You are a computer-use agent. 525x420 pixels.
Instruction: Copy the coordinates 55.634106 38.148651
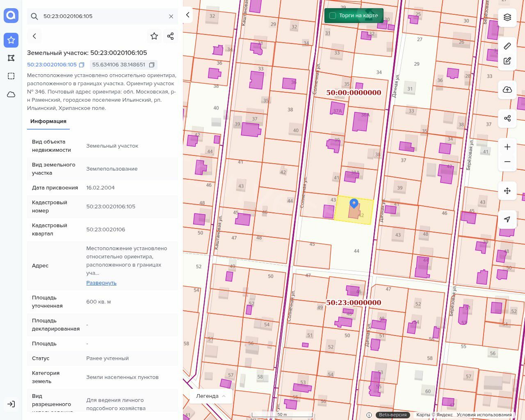click(152, 65)
